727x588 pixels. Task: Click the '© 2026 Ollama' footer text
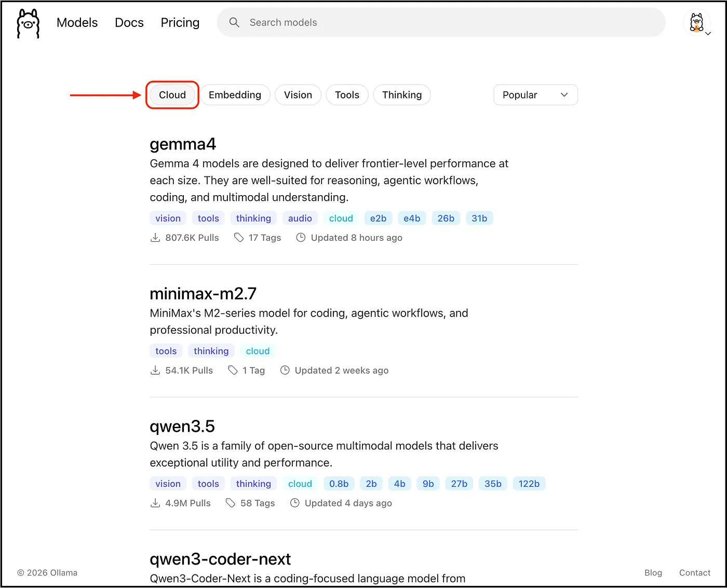tap(47, 572)
